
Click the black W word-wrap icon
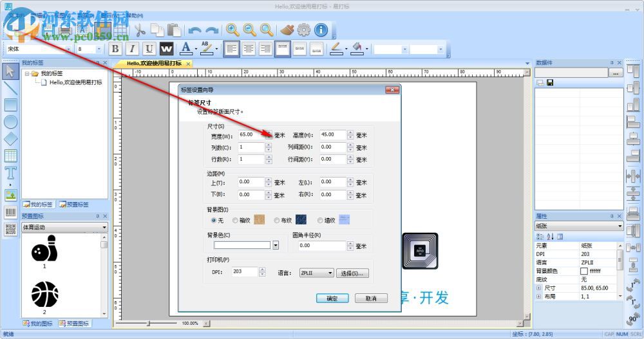(x=166, y=49)
